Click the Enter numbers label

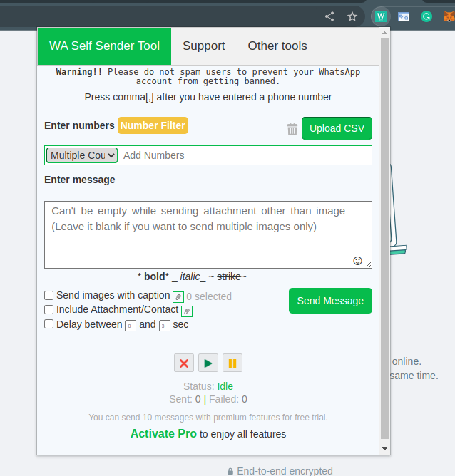79,125
